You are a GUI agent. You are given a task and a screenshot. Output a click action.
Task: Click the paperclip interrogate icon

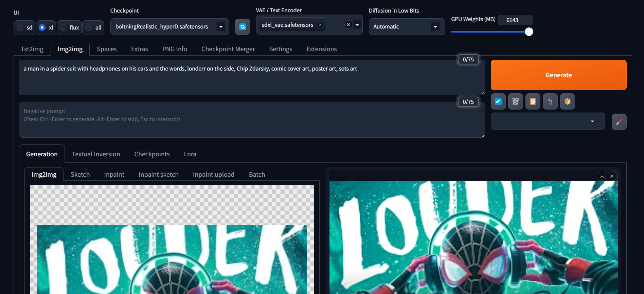[x=550, y=101]
